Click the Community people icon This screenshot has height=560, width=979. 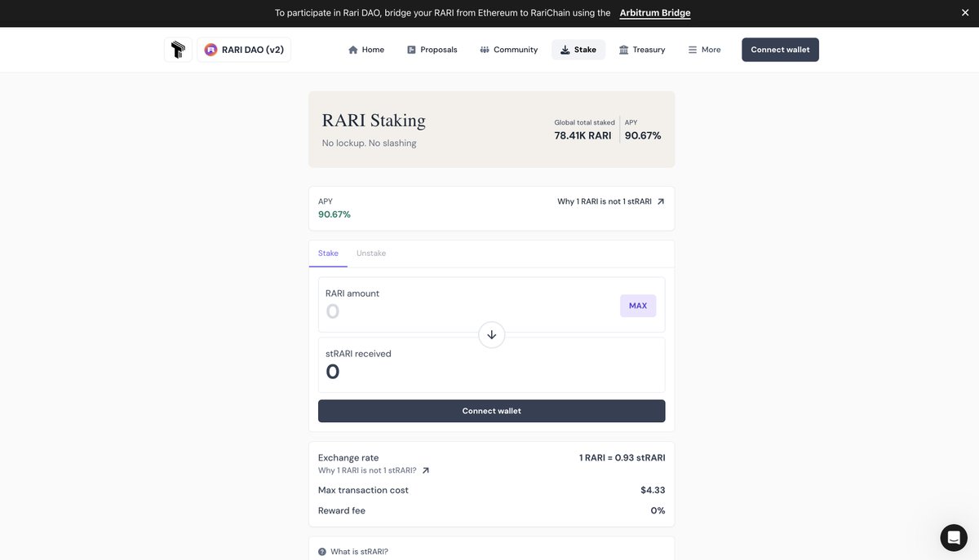485,50
